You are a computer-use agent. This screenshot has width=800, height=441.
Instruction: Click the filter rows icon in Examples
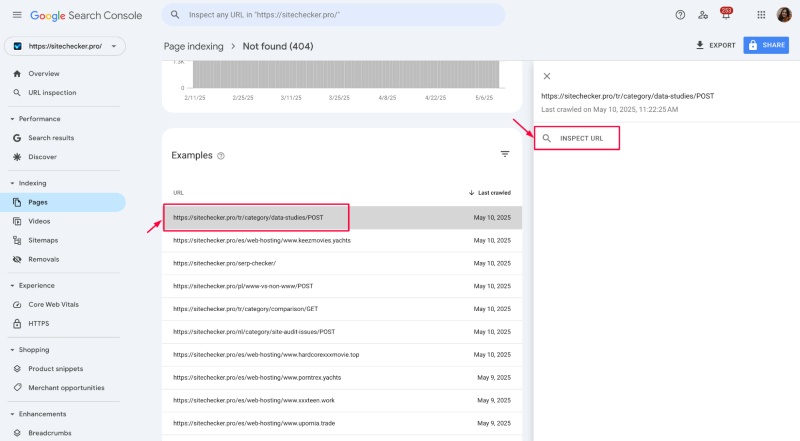click(505, 154)
